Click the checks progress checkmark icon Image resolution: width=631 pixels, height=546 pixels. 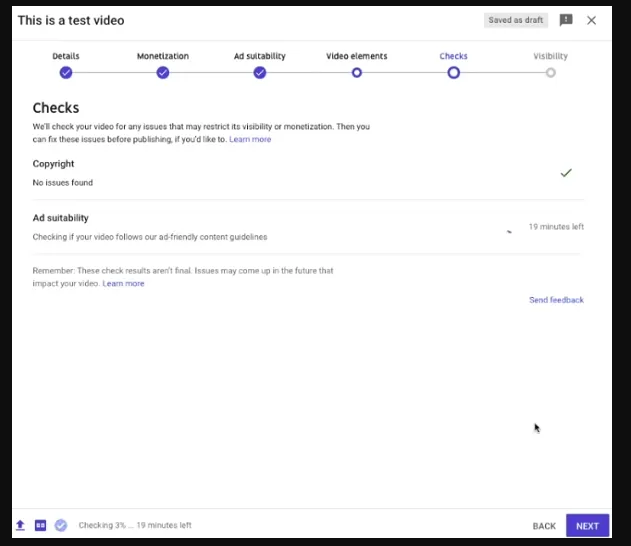pyautogui.click(x=61, y=525)
